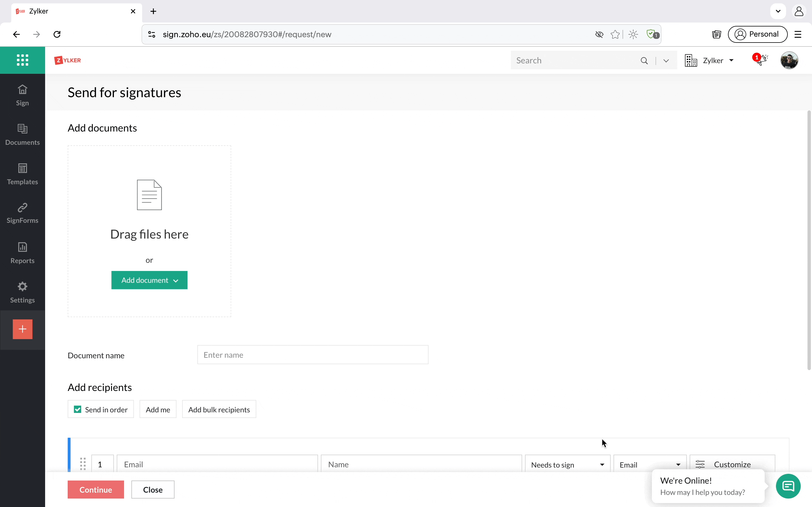The image size is (812, 507).
Task: Open the Reports sidebar icon
Action: [23, 253]
